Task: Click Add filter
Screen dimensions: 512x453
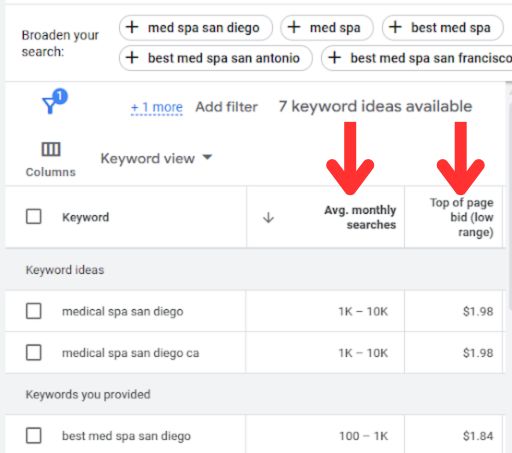Action: click(226, 107)
